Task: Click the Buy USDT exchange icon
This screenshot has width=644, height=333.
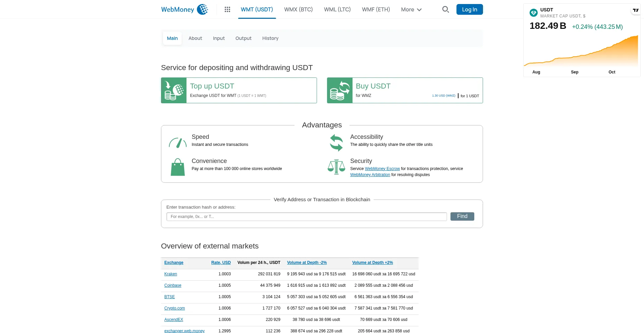Action: point(340,91)
